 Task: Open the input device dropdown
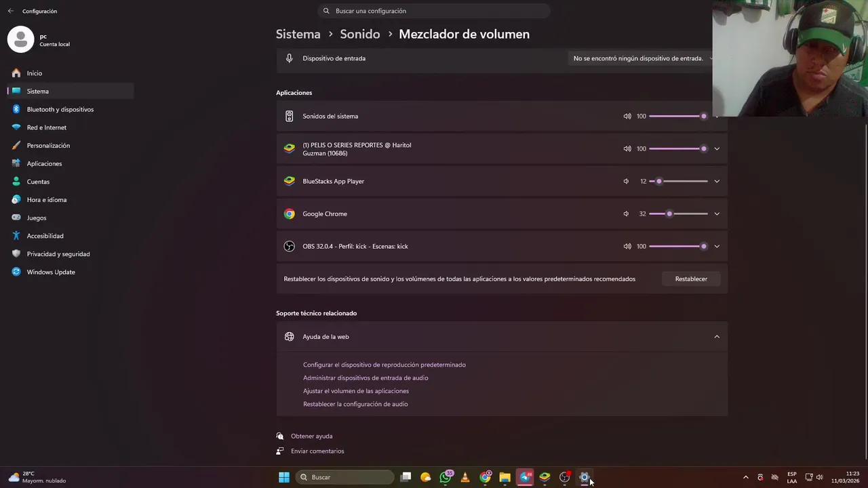point(641,58)
